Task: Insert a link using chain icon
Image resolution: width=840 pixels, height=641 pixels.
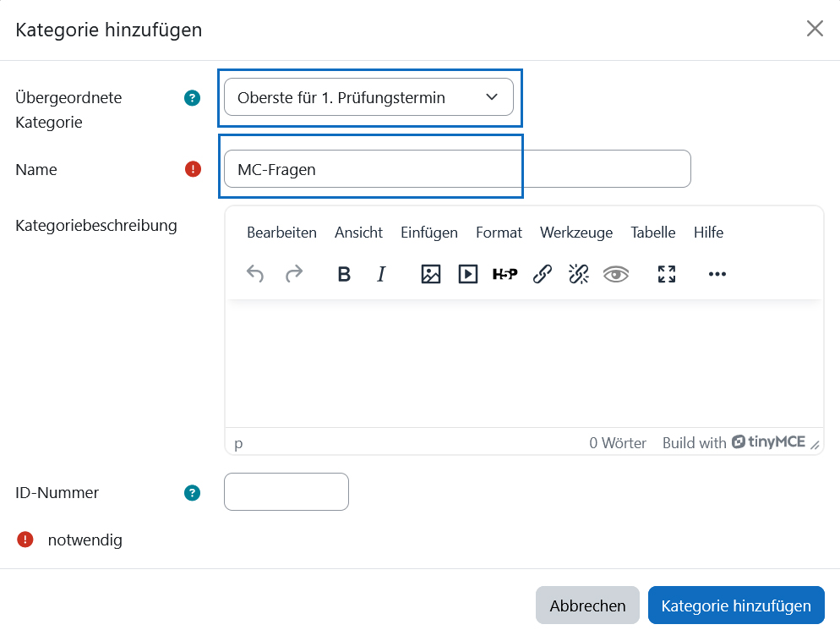Action: [543, 274]
